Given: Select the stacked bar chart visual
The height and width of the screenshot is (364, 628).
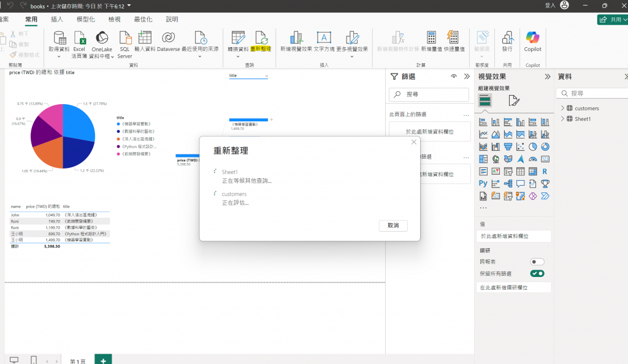Looking at the screenshot, I should pyautogui.click(x=483, y=122).
